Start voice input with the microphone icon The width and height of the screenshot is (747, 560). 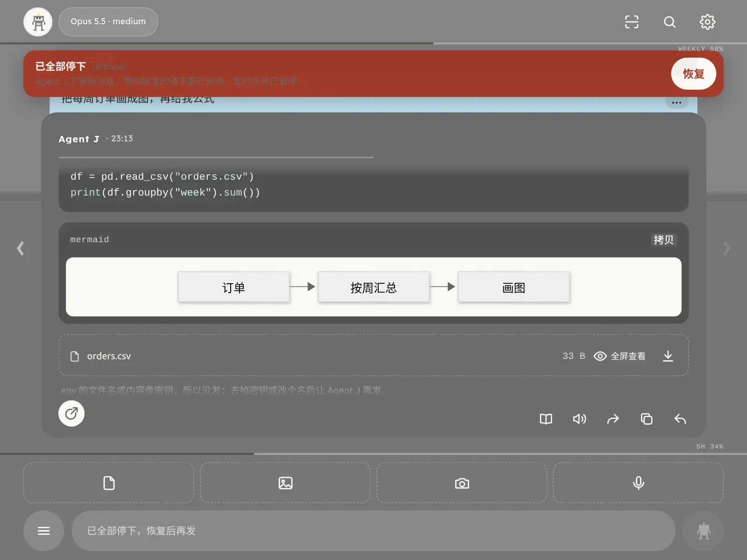pyautogui.click(x=638, y=483)
